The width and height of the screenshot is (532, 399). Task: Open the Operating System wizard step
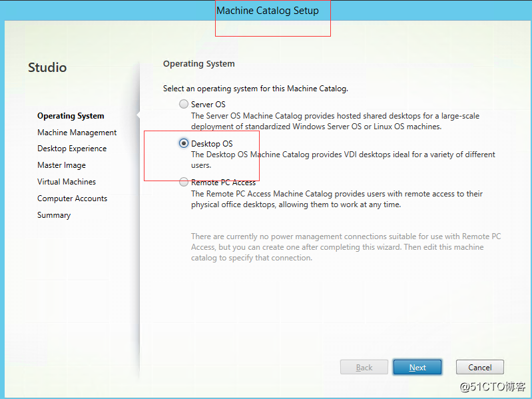pyautogui.click(x=71, y=116)
